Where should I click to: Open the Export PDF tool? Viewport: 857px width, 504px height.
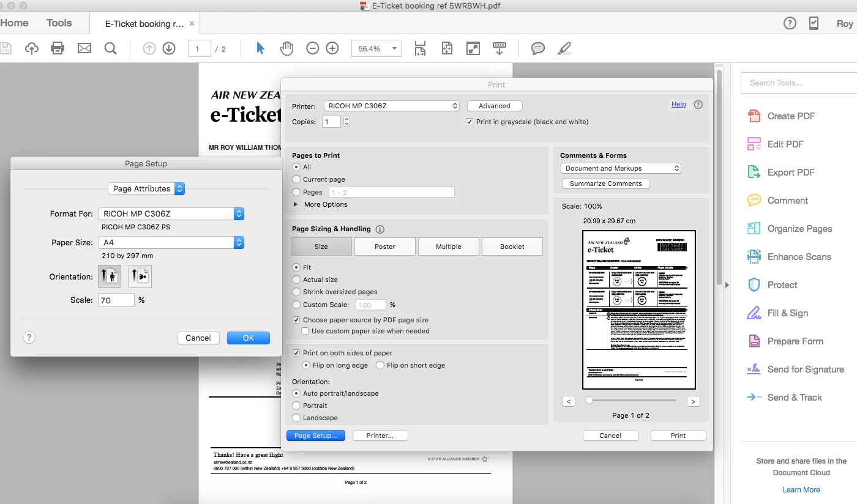781,172
